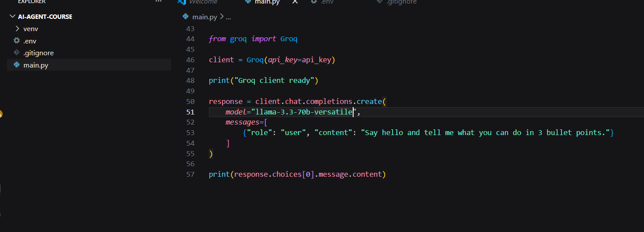Click the "Say hello and tell me" prompt string
Image resolution: width=644 pixels, height=232 pixels.
tap(485, 133)
